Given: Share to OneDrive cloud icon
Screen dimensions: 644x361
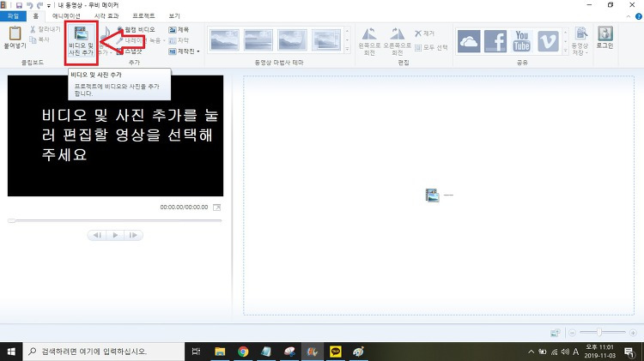Looking at the screenshot, I should coord(469,41).
